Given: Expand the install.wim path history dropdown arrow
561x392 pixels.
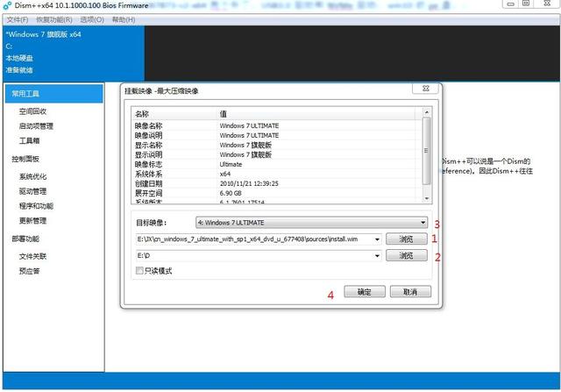Looking at the screenshot, I should tap(377, 239).
